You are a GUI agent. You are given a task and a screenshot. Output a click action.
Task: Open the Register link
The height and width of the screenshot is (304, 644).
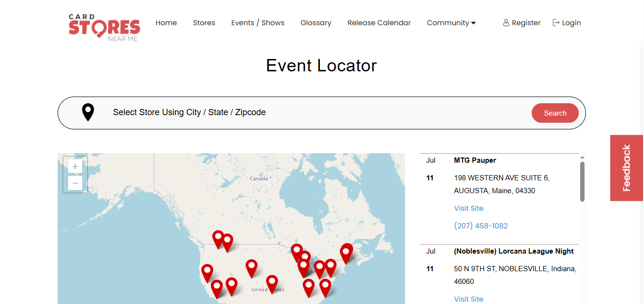click(x=522, y=23)
